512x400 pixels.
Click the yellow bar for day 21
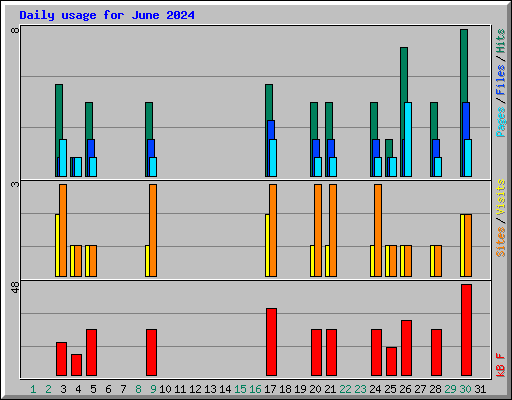tap(327, 261)
